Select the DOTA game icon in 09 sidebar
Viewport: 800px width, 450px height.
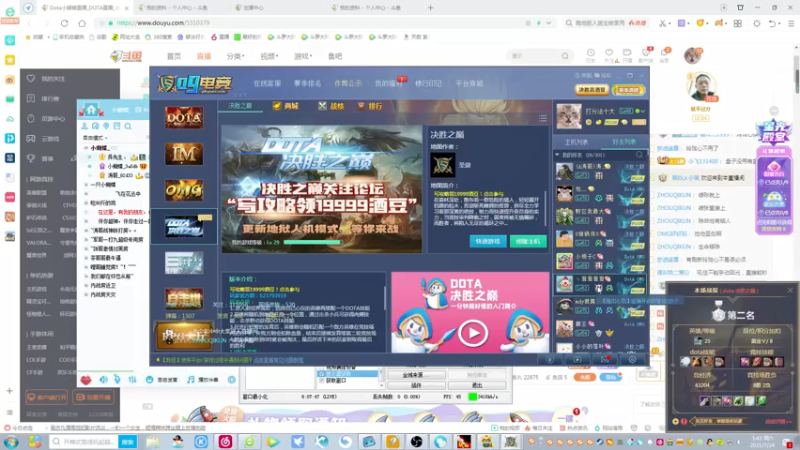[x=184, y=117]
